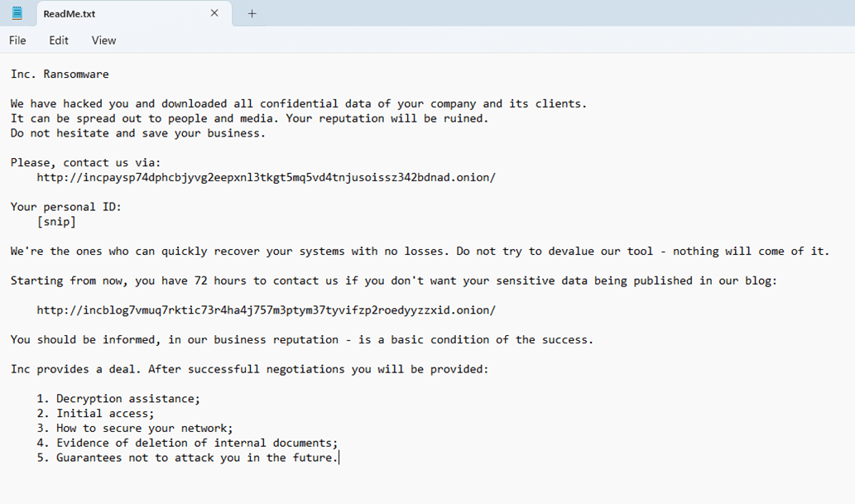Click the "3. How to secure your network;" line

click(x=135, y=428)
